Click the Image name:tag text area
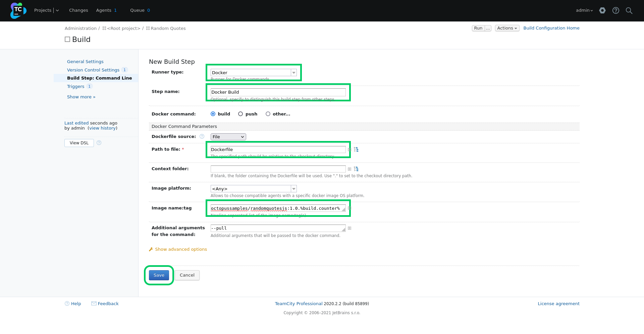Viewport: 644px width, 334px height. [278, 208]
